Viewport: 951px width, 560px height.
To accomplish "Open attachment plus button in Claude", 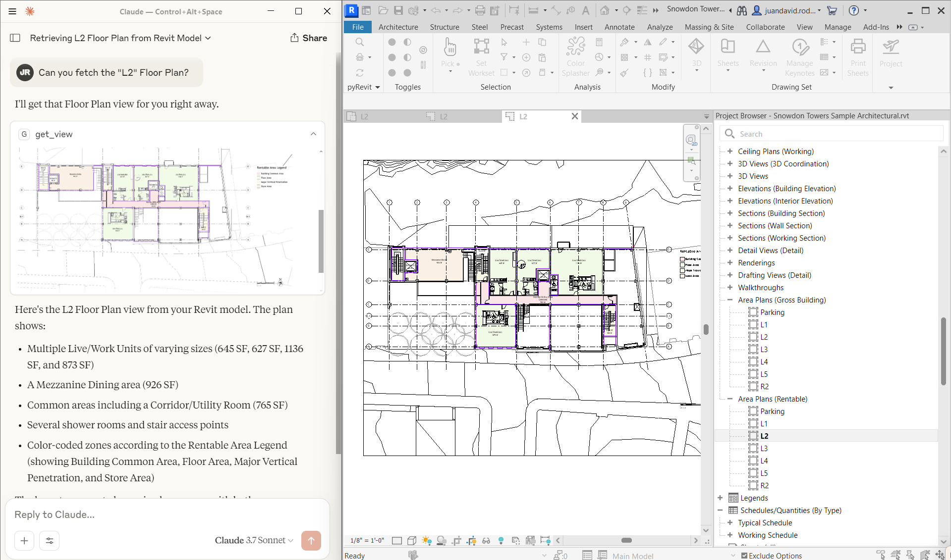I will (x=24, y=541).
